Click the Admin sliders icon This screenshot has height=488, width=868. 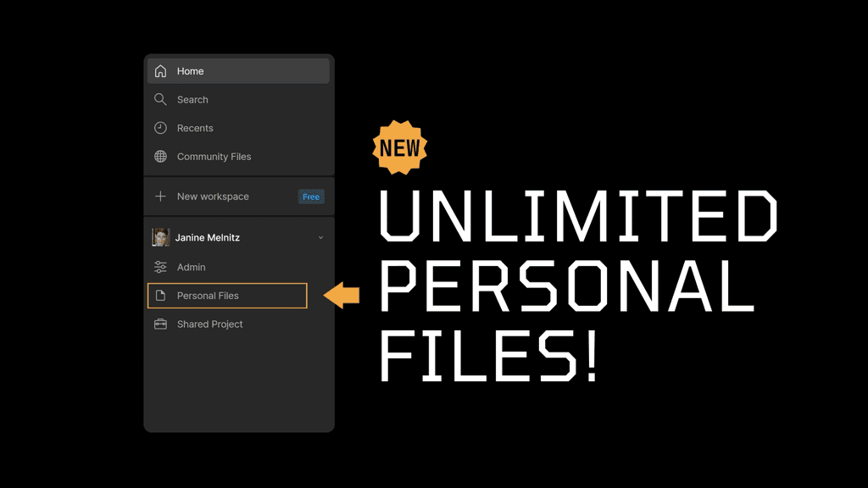(x=161, y=267)
